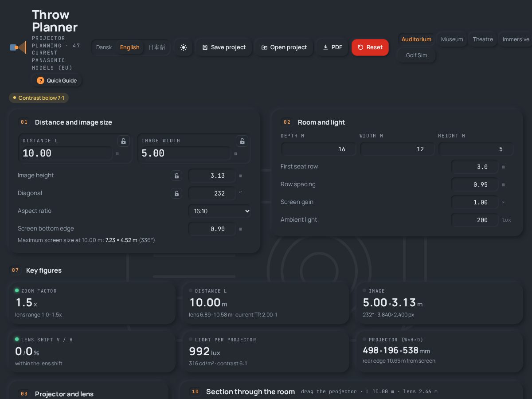532x399 pixels.
Task: Click the Light per projector card
Action: [x=266, y=352]
